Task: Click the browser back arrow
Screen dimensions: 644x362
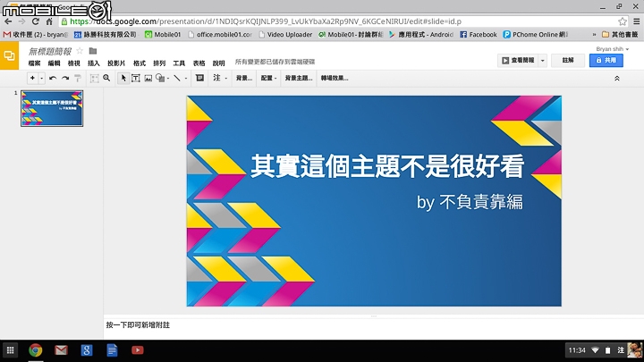Action: tap(8, 21)
